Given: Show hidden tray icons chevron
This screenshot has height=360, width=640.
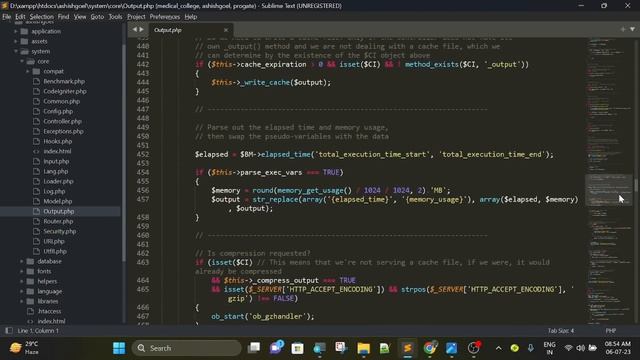Looking at the screenshot, I should click(498, 348).
